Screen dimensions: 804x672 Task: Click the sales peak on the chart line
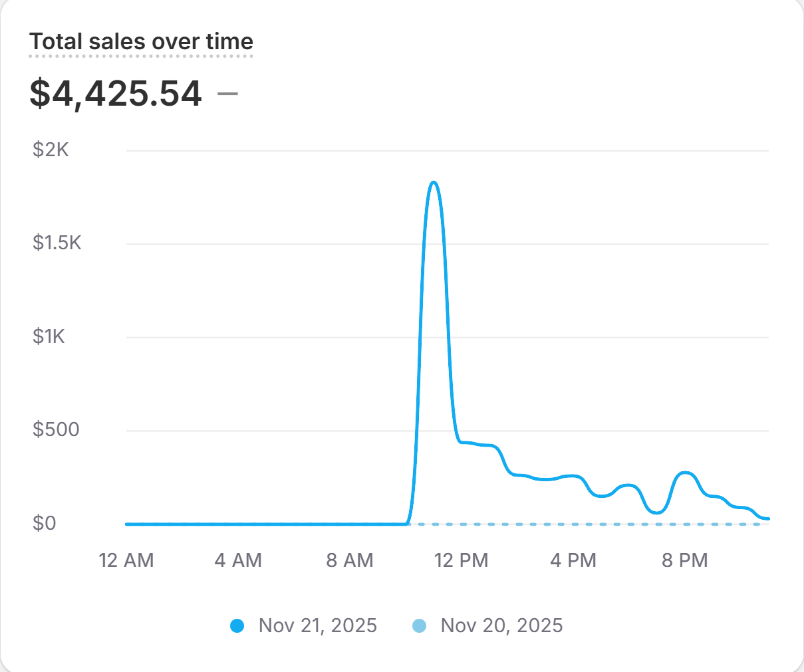(x=434, y=182)
